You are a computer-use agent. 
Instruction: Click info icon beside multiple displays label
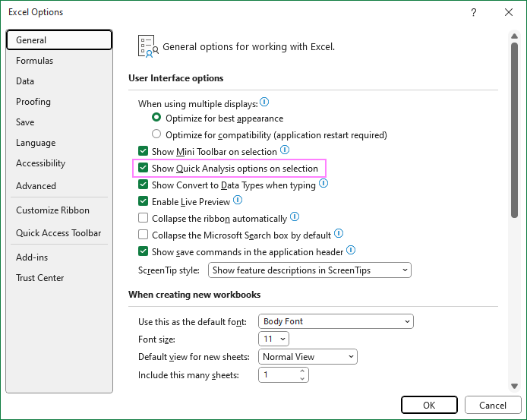pyautogui.click(x=264, y=102)
